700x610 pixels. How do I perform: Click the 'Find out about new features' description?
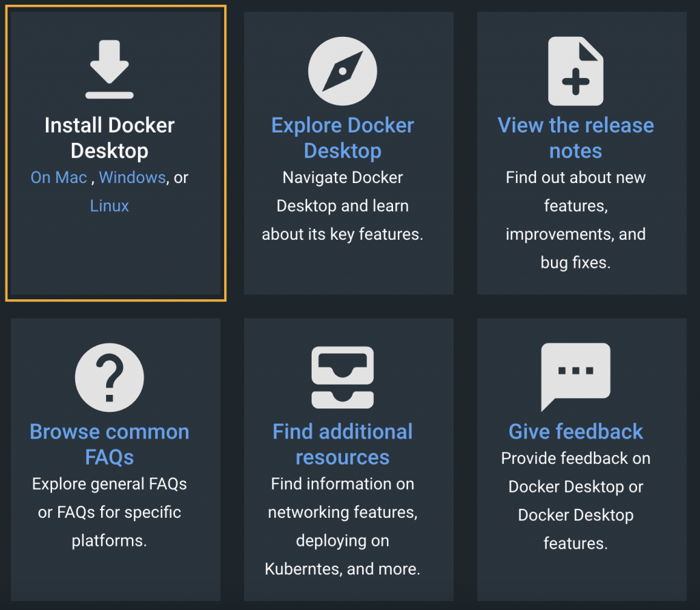(576, 220)
